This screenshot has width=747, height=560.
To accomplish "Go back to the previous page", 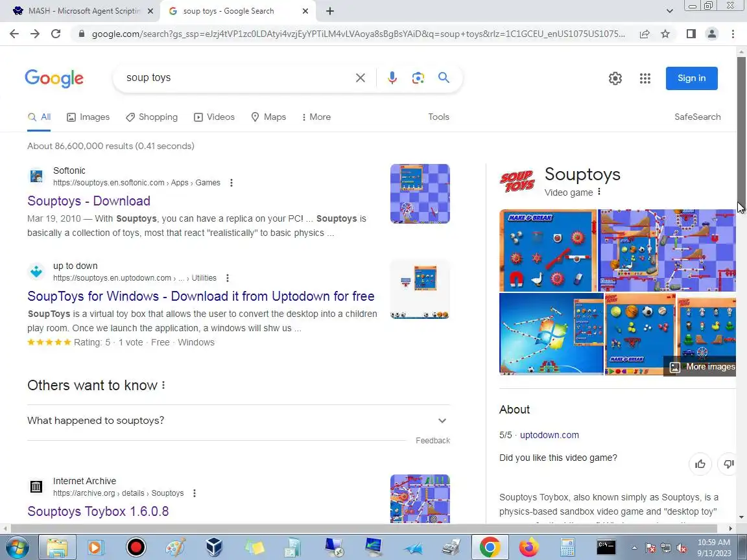I will (x=14, y=34).
